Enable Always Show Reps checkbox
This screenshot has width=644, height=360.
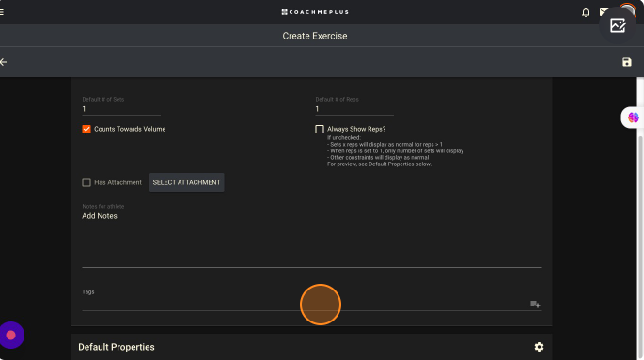319,129
